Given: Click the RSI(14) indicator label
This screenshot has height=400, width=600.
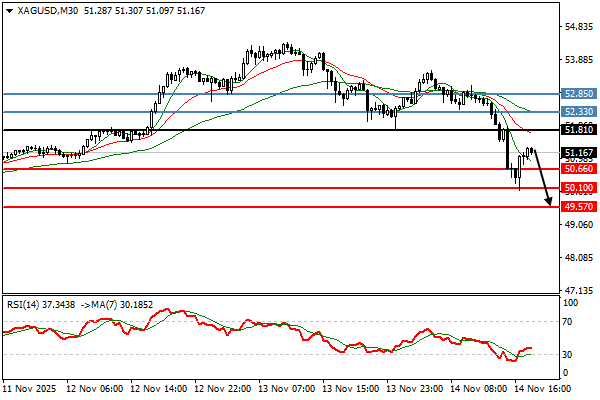Looking at the screenshot, I should [25, 301].
